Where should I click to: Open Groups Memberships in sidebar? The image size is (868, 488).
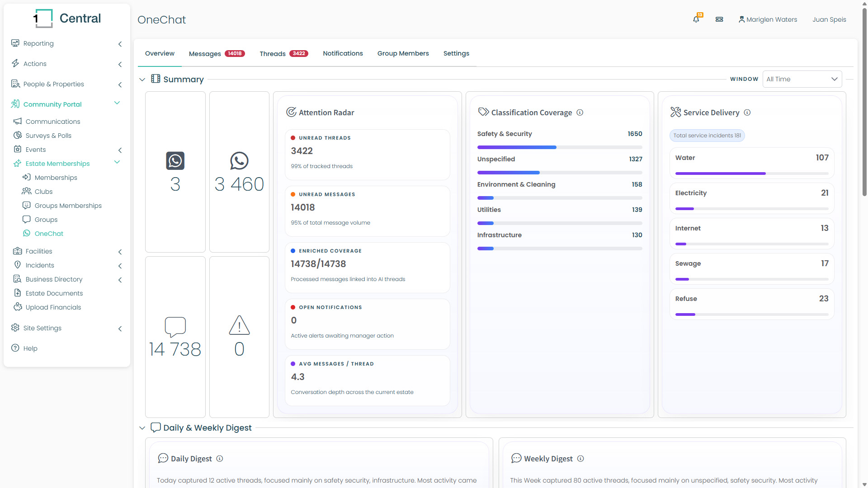pos(68,206)
